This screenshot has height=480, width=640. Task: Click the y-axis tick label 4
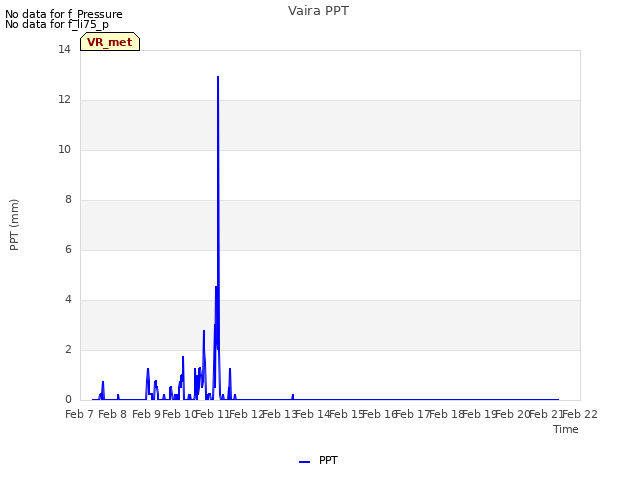pos(68,299)
